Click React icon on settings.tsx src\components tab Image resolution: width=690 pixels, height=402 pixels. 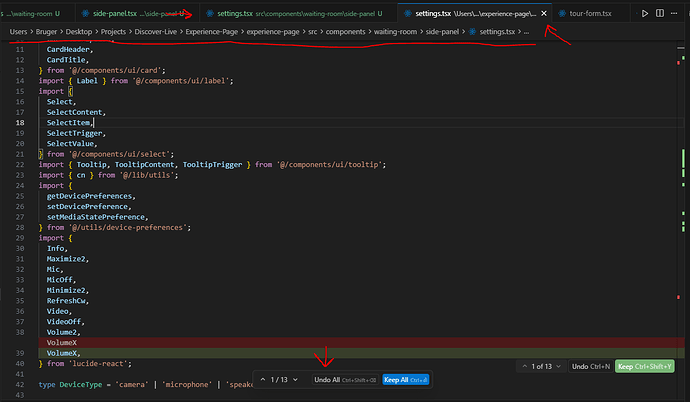coord(210,14)
